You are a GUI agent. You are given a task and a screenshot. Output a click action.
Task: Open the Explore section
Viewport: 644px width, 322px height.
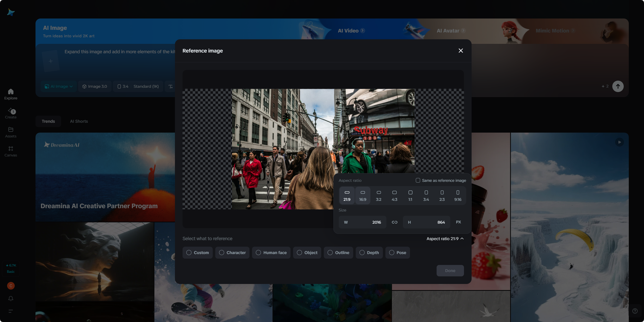point(11,94)
